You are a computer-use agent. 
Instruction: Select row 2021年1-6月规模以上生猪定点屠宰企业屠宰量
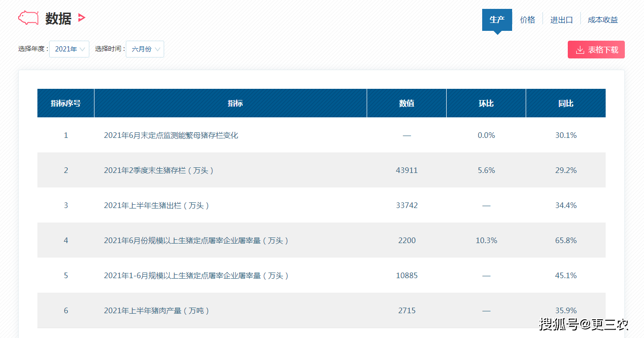[321, 275]
